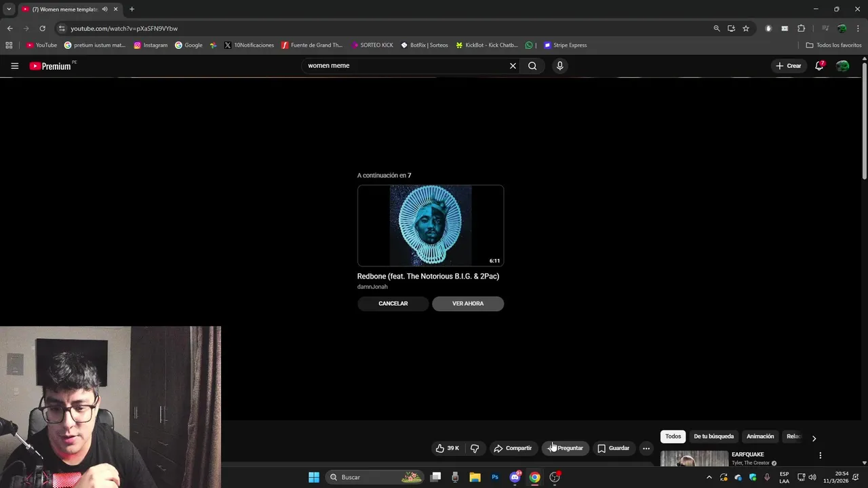Screen dimensions: 868x488
Task: Open a new browser tab
Action: (x=132, y=9)
